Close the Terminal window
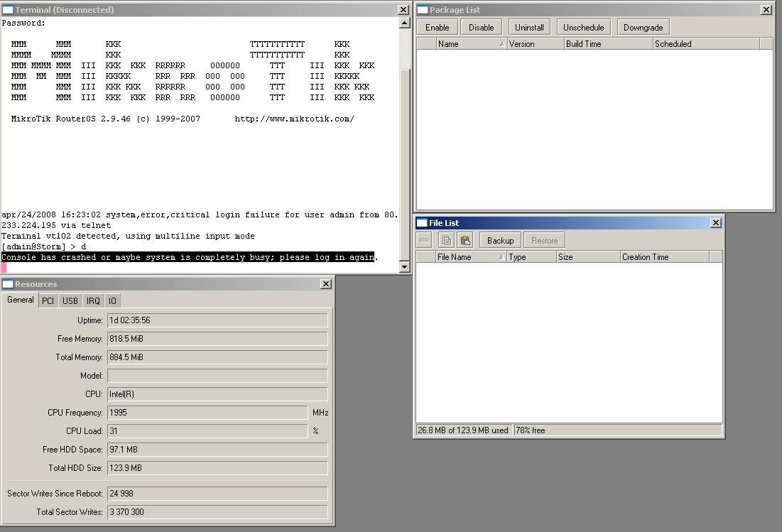Screen dimensions: 782x532 pyautogui.click(x=403, y=10)
